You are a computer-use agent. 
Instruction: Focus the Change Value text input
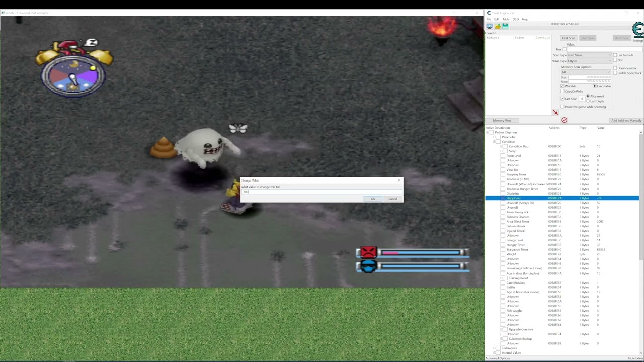[x=322, y=192]
